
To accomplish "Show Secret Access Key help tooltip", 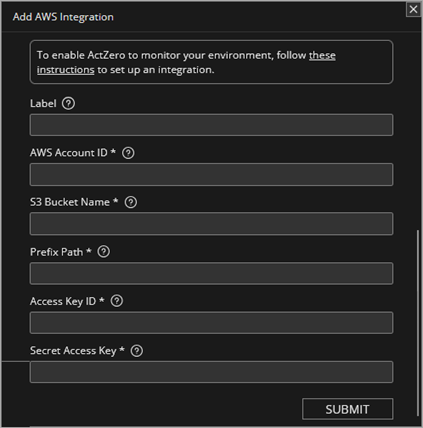I will (x=137, y=351).
